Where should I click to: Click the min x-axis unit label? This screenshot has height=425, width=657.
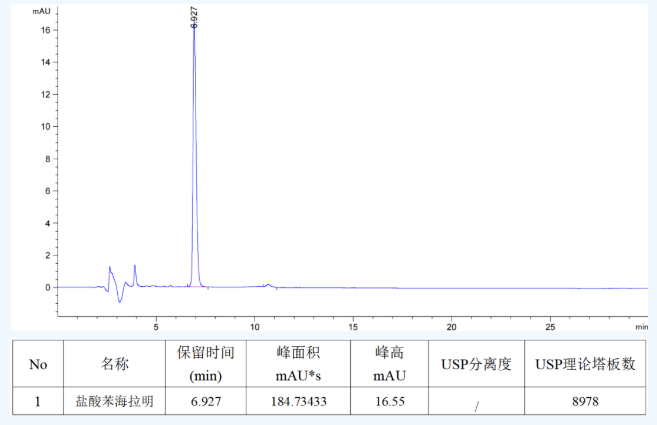[640, 326]
